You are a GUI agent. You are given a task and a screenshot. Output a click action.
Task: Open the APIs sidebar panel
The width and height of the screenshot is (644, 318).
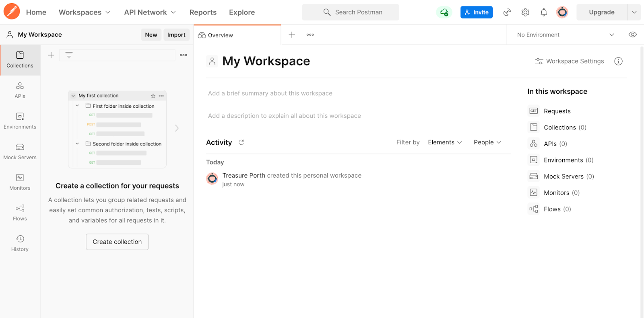(x=20, y=90)
